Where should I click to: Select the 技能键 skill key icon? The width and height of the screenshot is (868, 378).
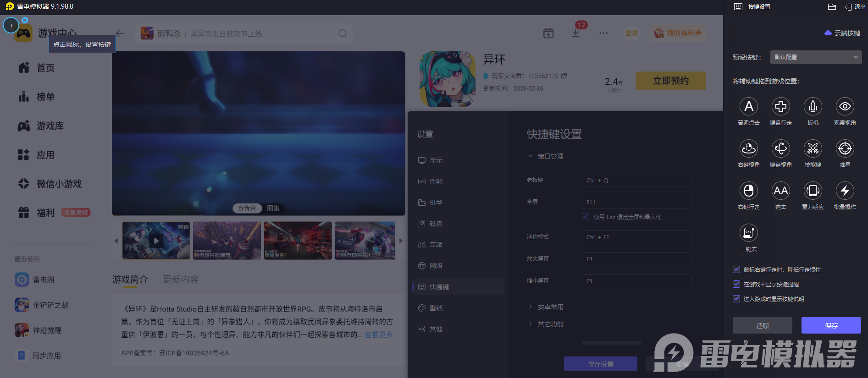point(813,148)
